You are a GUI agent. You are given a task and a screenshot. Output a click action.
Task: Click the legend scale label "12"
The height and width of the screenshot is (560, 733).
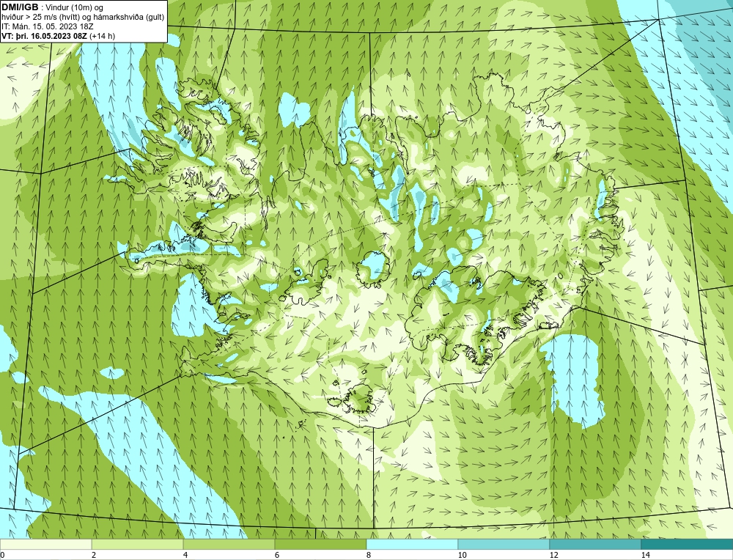pos(554,555)
